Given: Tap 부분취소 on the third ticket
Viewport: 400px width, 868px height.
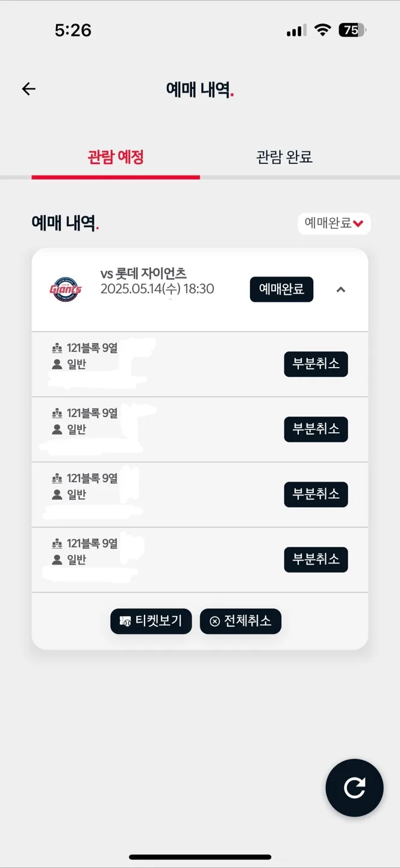Looking at the screenshot, I should point(316,494).
